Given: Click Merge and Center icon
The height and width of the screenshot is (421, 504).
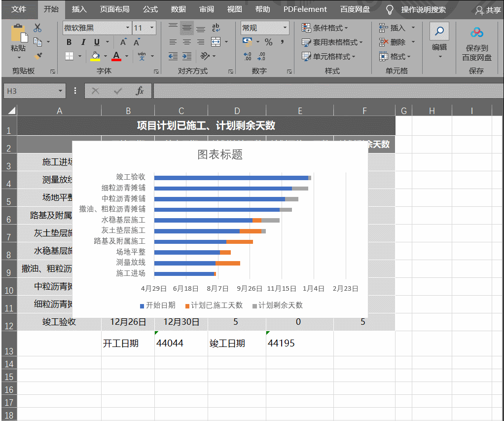Looking at the screenshot, I should (x=216, y=42).
